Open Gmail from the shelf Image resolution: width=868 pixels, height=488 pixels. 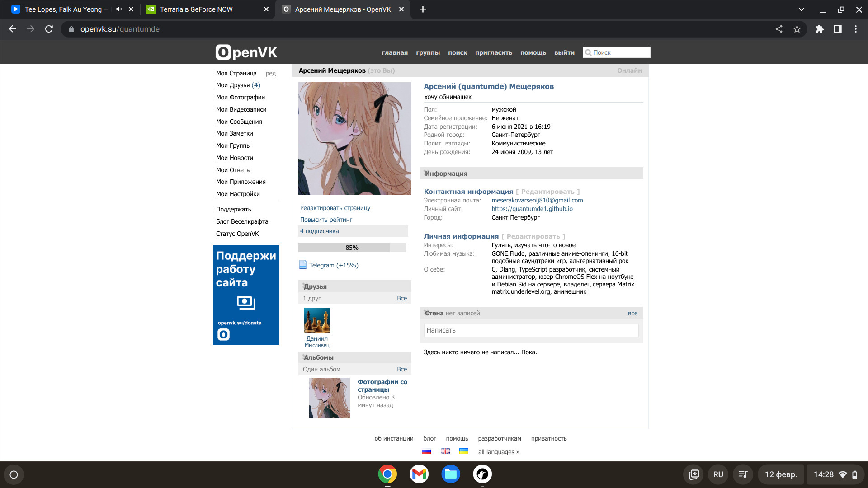coord(419,474)
